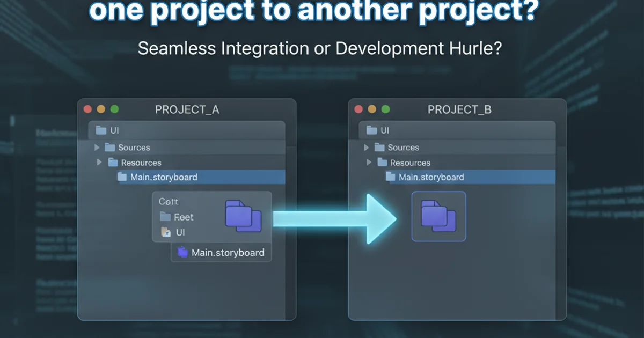Click the Resources folder icon in PROJECT_B
Screen dimensions: 644x338
click(382, 163)
